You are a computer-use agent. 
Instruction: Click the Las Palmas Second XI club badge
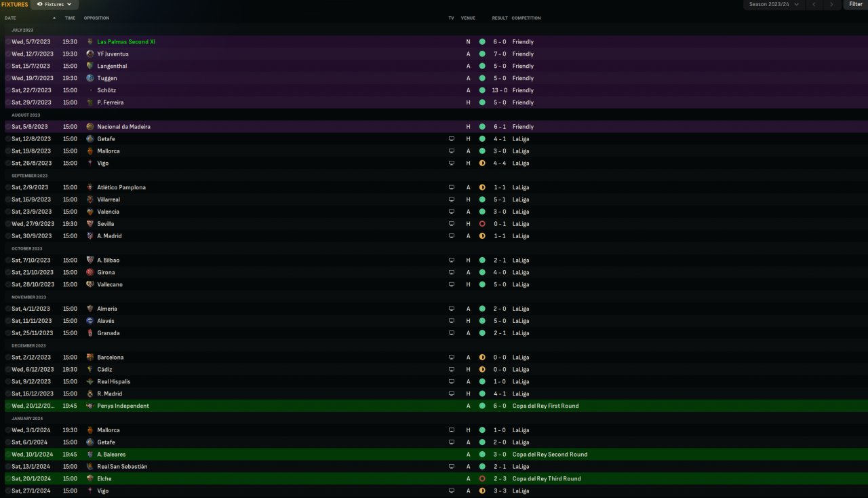pos(90,42)
